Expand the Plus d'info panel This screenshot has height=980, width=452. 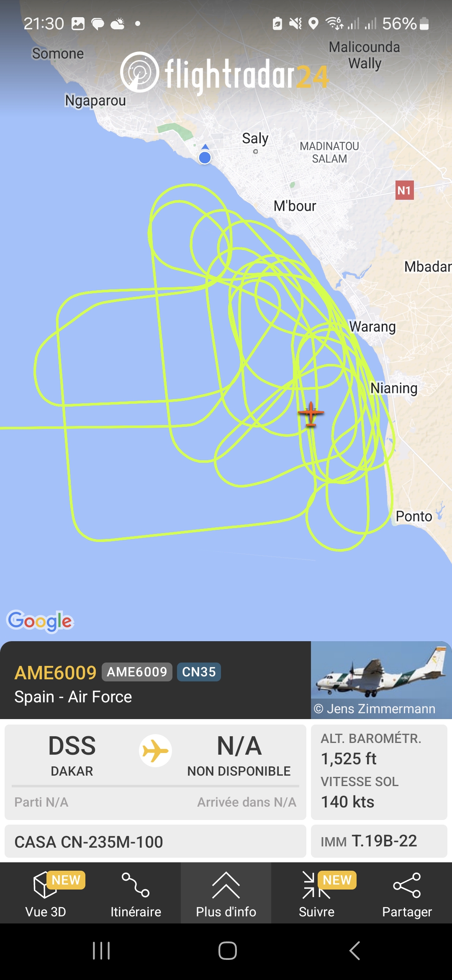click(226, 894)
